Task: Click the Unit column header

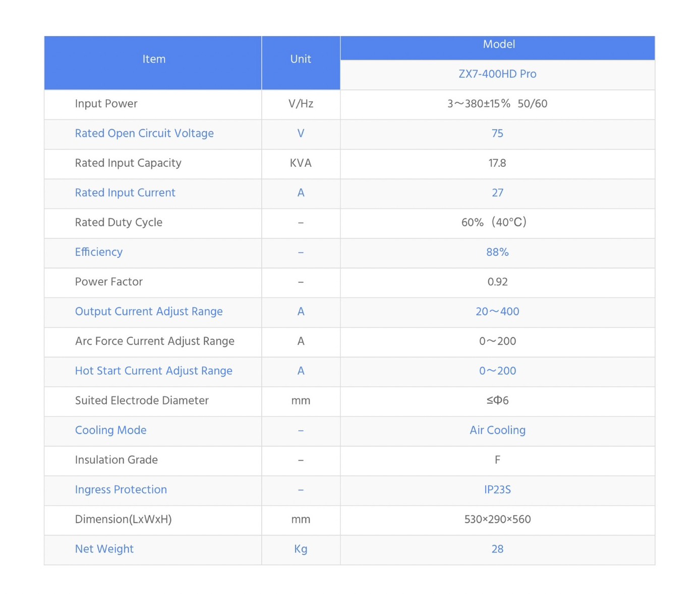Action: point(301,60)
